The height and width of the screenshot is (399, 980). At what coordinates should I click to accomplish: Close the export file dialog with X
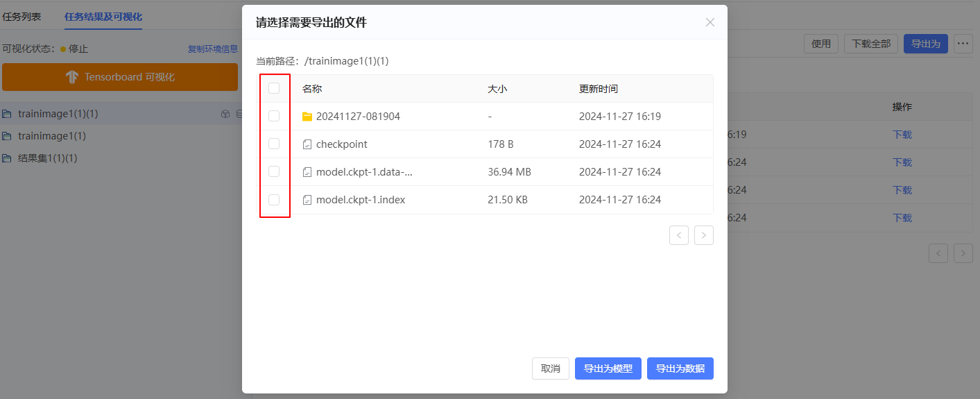710,22
